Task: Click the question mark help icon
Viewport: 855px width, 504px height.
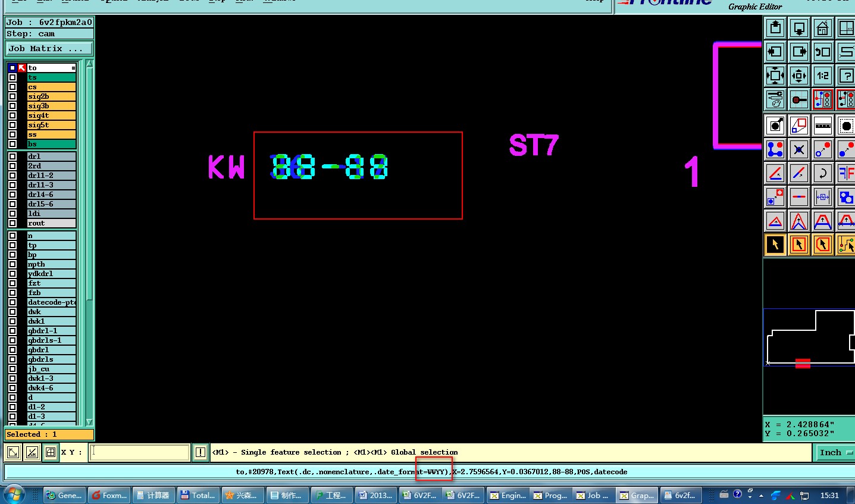Action: [x=845, y=76]
